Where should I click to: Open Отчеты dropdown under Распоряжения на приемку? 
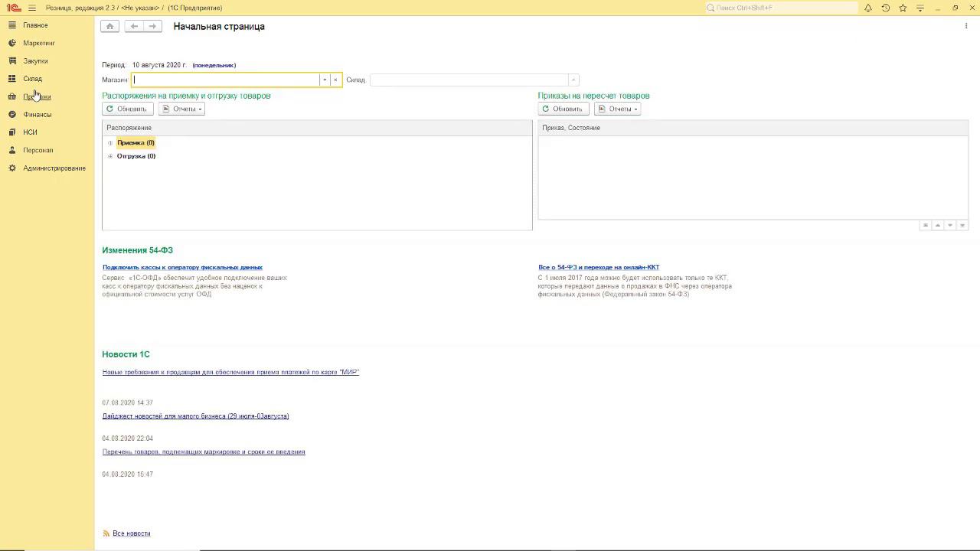[x=181, y=109]
